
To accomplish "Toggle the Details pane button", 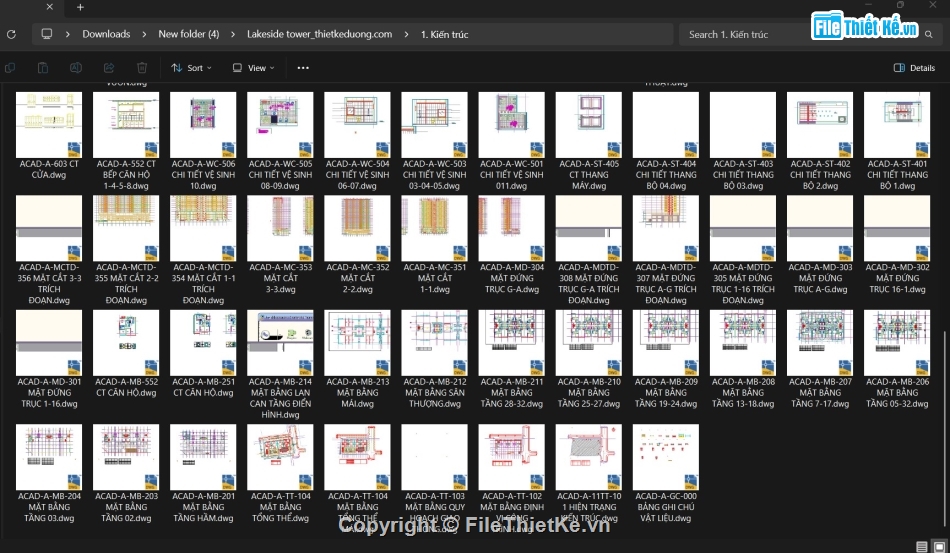I will [914, 68].
